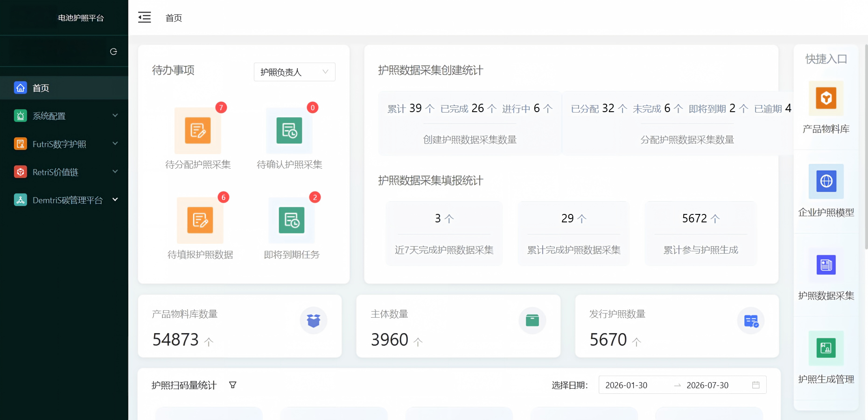The height and width of the screenshot is (420, 868).
Task: Open 即将到期任务 task icon
Action: tap(292, 221)
